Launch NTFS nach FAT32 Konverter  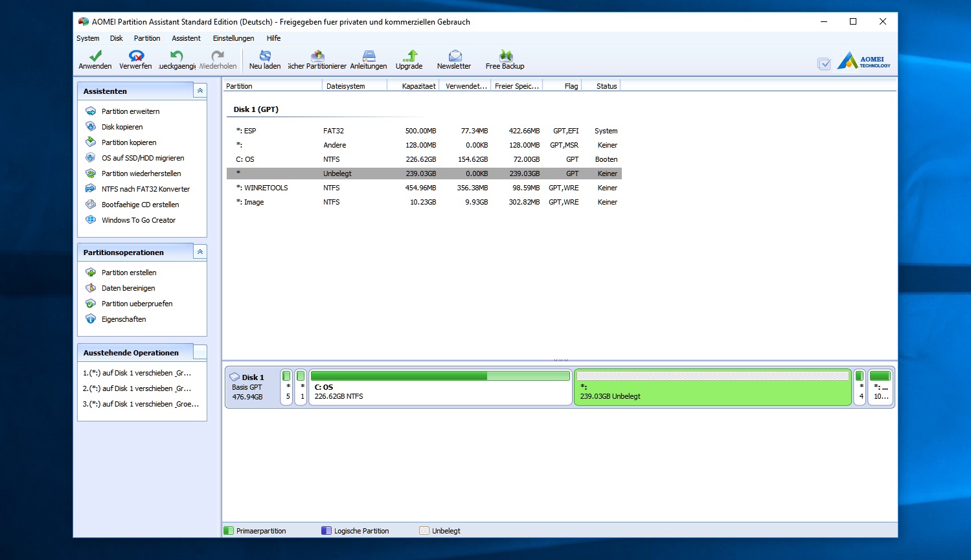point(146,189)
